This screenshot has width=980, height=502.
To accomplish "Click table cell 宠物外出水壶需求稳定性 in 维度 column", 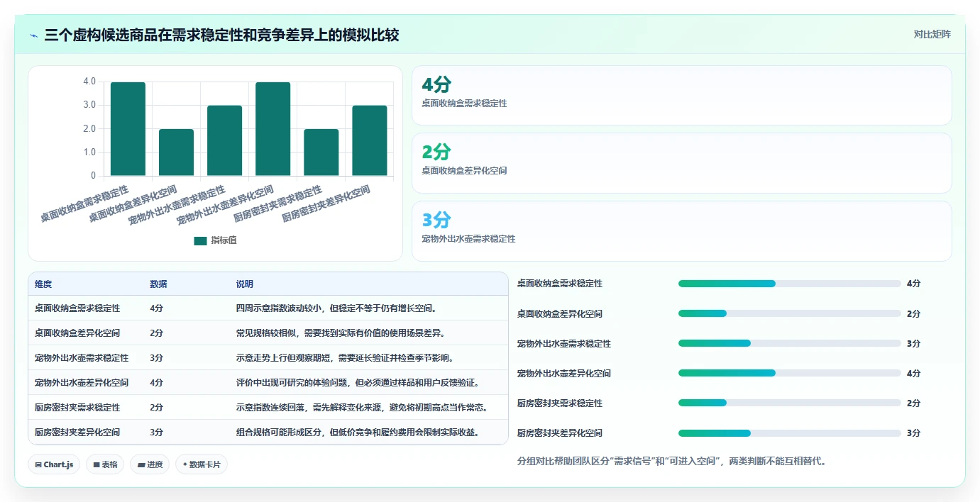I will pyautogui.click(x=82, y=357).
